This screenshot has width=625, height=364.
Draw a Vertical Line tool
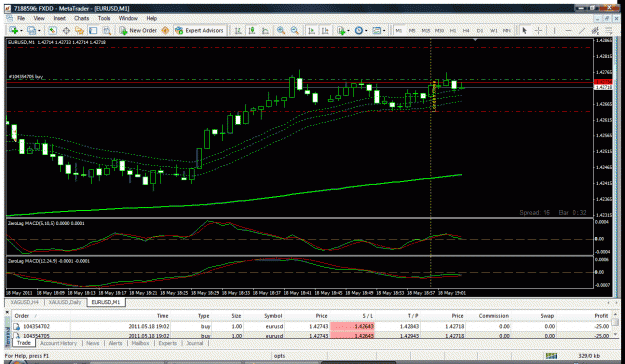(x=554, y=30)
